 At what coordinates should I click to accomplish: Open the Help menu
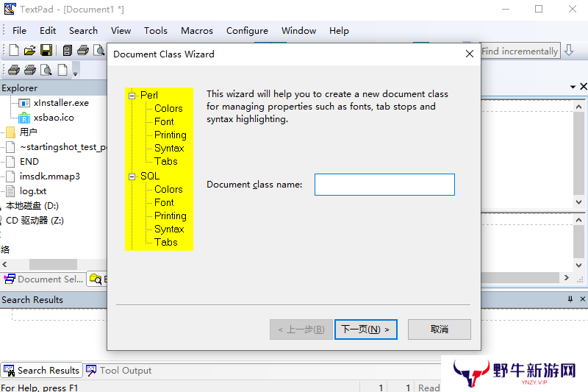[x=339, y=31]
